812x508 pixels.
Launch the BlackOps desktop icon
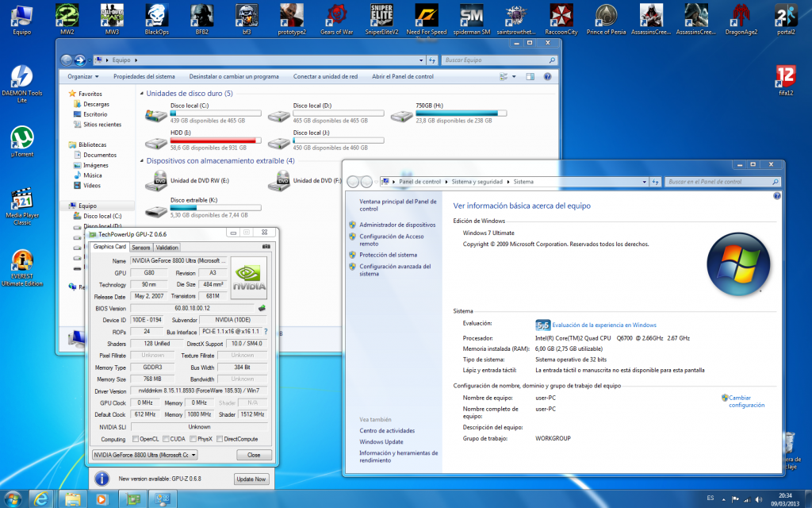(x=157, y=19)
